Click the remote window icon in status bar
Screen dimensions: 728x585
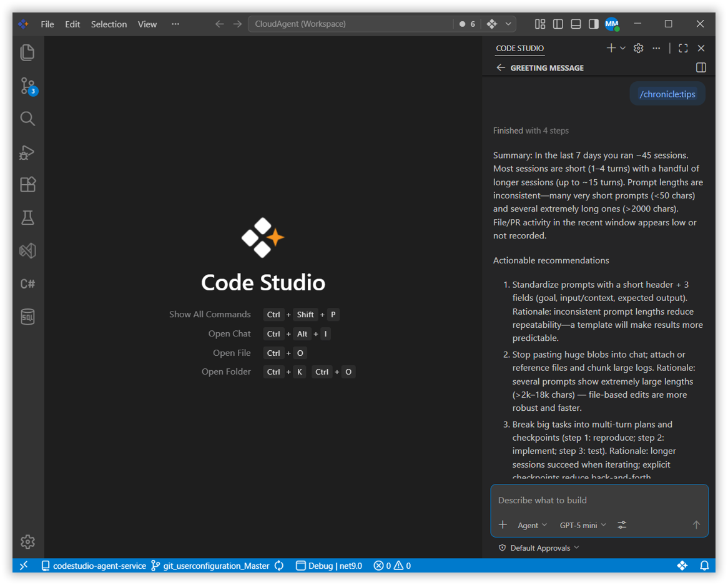24,566
